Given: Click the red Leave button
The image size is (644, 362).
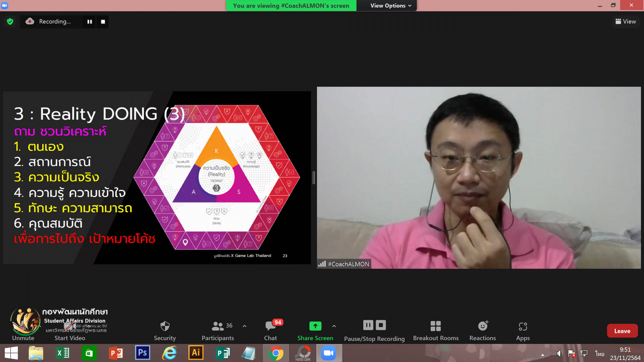Looking at the screenshot, I should [622, 331].
